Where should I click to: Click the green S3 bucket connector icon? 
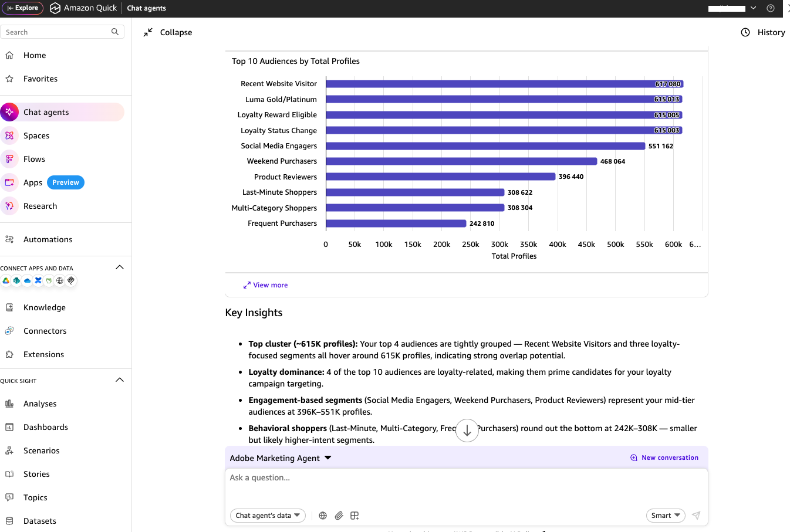(x=49, y=280)
